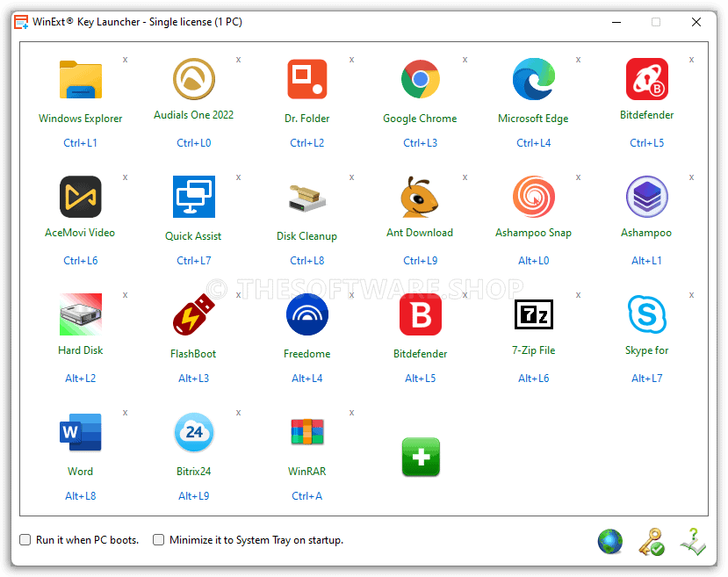Viewport: 728px width, 577px height.
Task: Click the Skype for icon
Action: click(x=646, y=314)
